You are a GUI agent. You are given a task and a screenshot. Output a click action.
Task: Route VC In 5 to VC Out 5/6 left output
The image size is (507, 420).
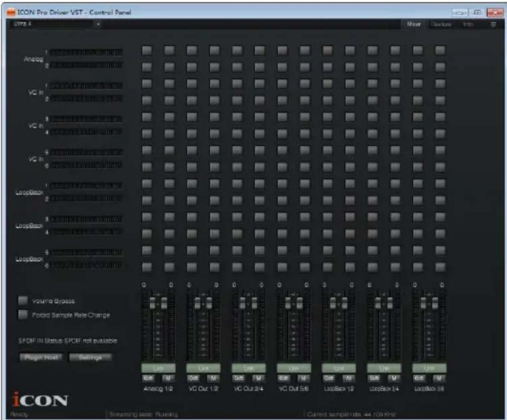(282, 150)
